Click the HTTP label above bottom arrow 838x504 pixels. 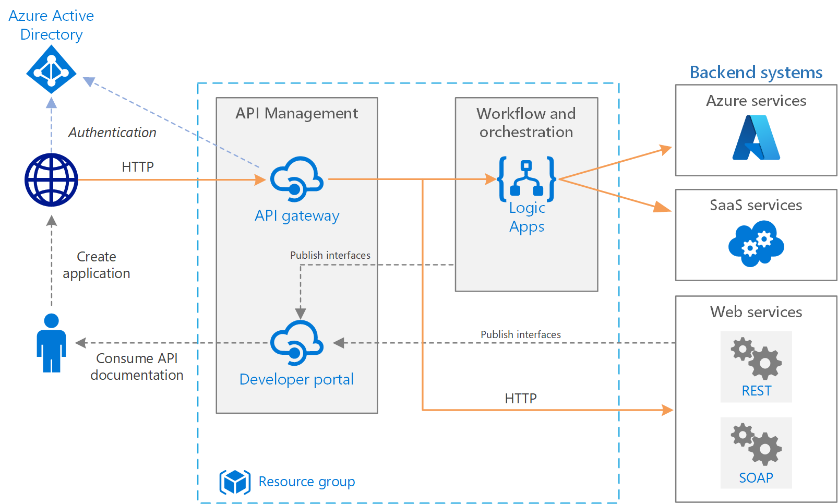(x=521, y=399)
